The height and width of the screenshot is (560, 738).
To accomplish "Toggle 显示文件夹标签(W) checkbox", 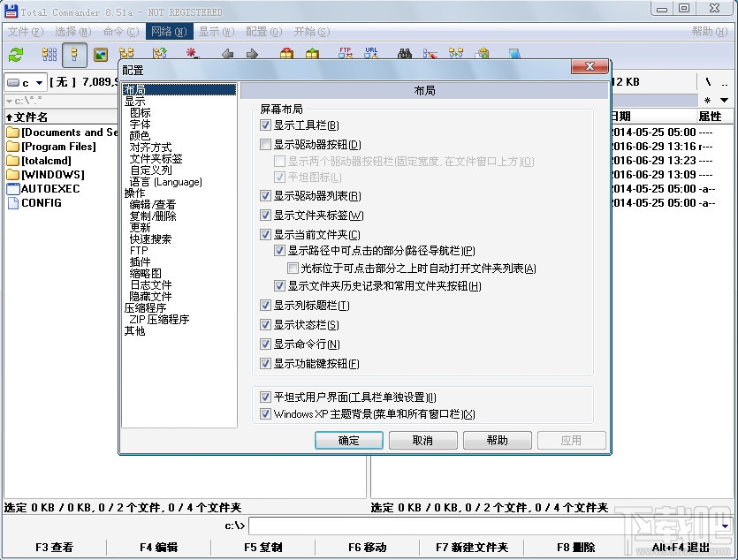I will [265, 215].
